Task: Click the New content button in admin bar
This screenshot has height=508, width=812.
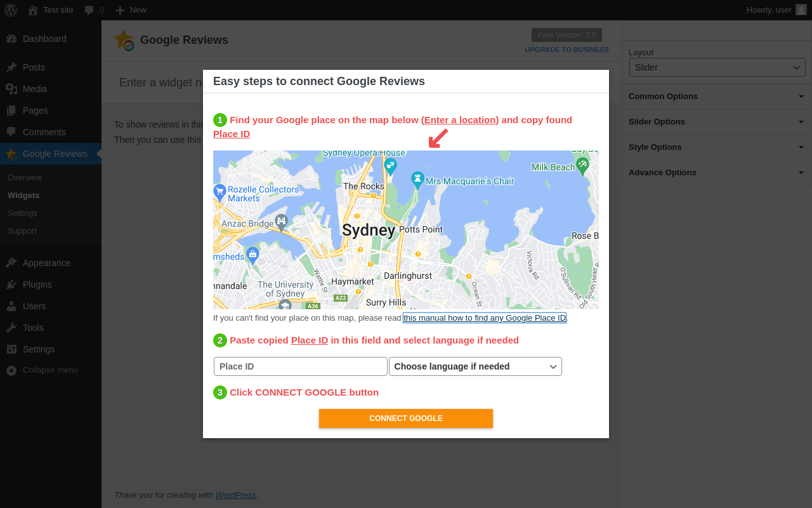Action: pyautogui.click(x=131, y=10)
